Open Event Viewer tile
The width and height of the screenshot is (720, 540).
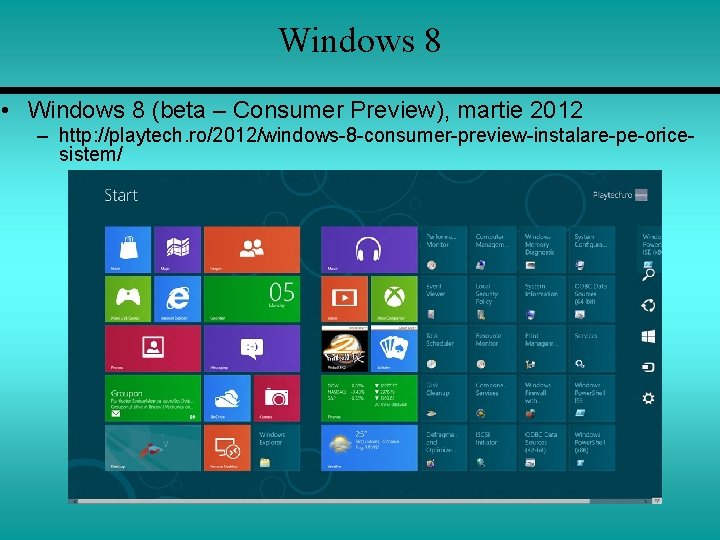(x=444, y=299)
